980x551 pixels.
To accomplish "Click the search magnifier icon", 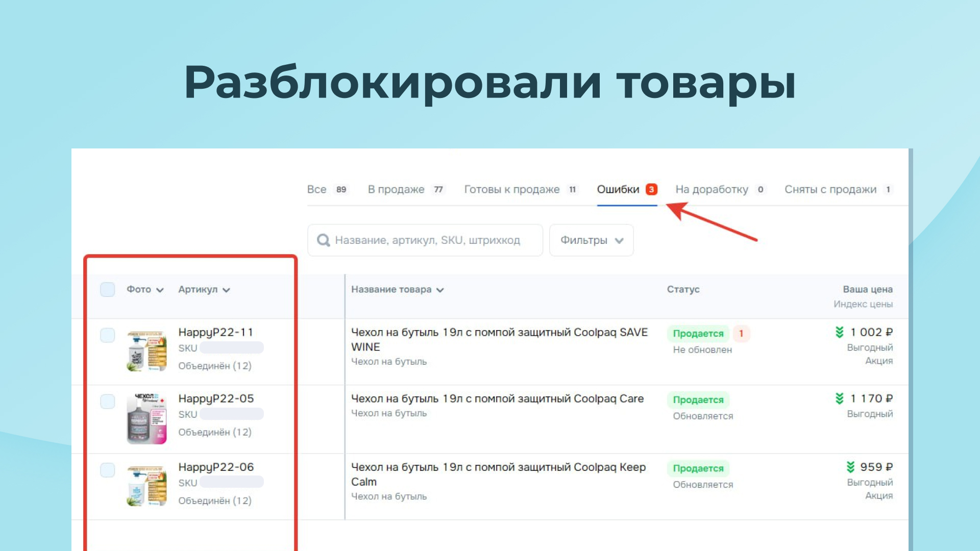I will coord(323,240).
